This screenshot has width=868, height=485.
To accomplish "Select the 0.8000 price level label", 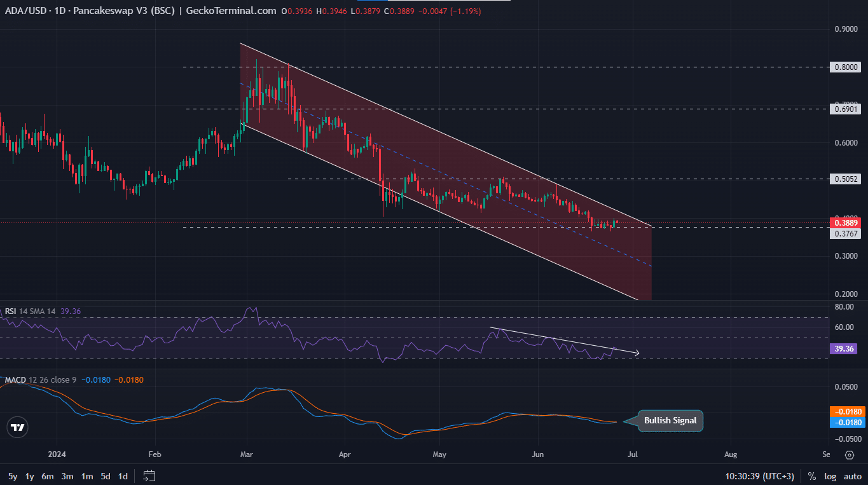I will click(846, 67).
